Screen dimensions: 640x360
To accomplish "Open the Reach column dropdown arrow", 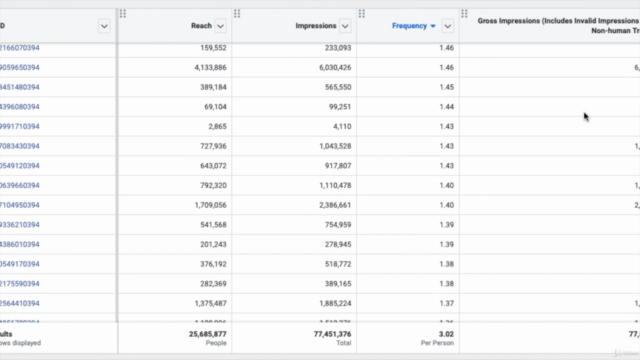I will (220, 26).
